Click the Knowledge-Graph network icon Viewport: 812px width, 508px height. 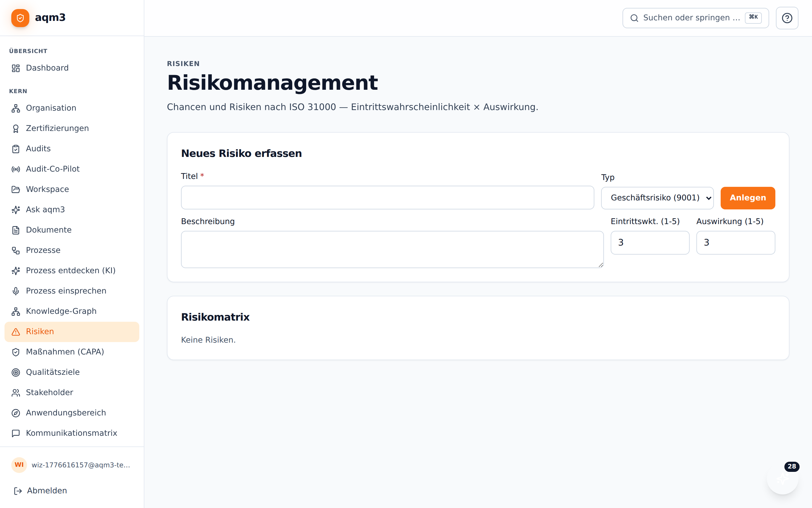coord(16,312)
